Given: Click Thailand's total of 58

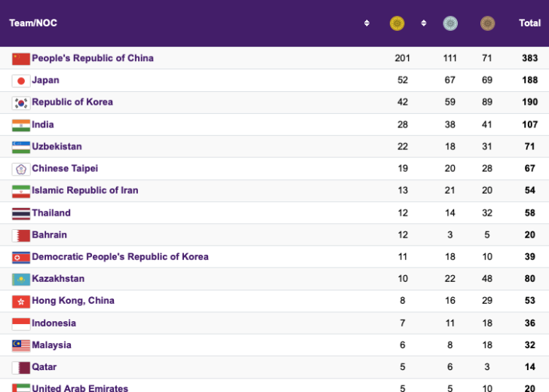Looking at the screenshot, I should (529, 213).
